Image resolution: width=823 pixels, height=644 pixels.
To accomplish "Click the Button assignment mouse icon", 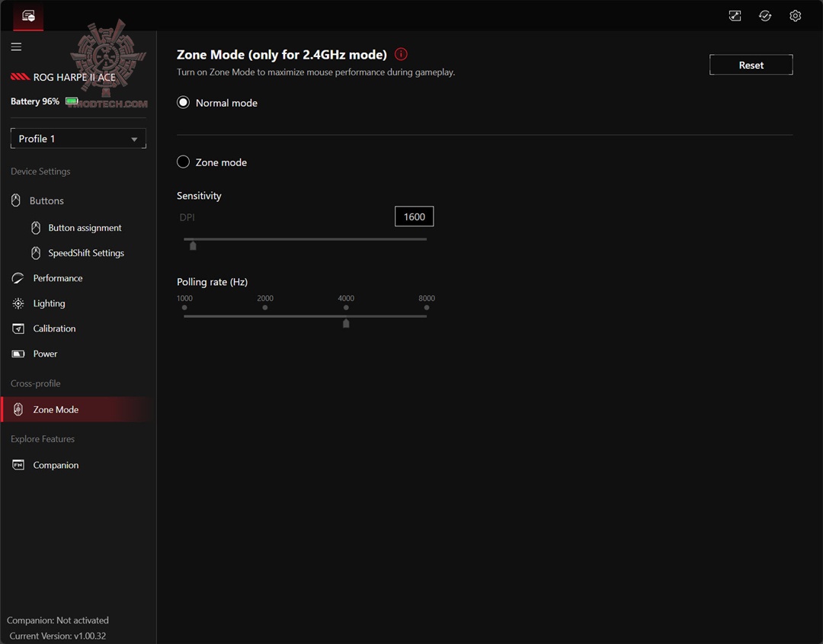I will pyautogui.click(x=36, y=227).
